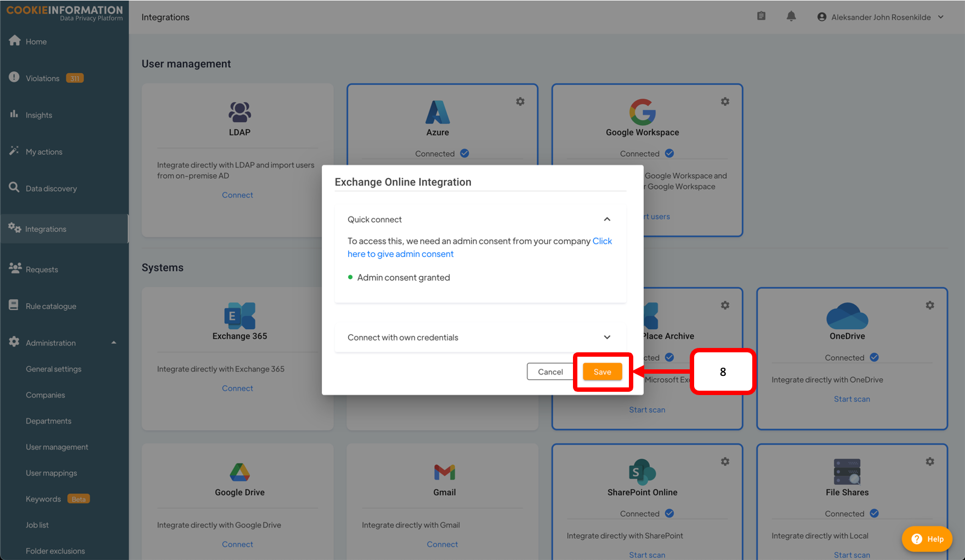Go to Violations in sidebar
This screenshot has height=560, width=965.
43,78
